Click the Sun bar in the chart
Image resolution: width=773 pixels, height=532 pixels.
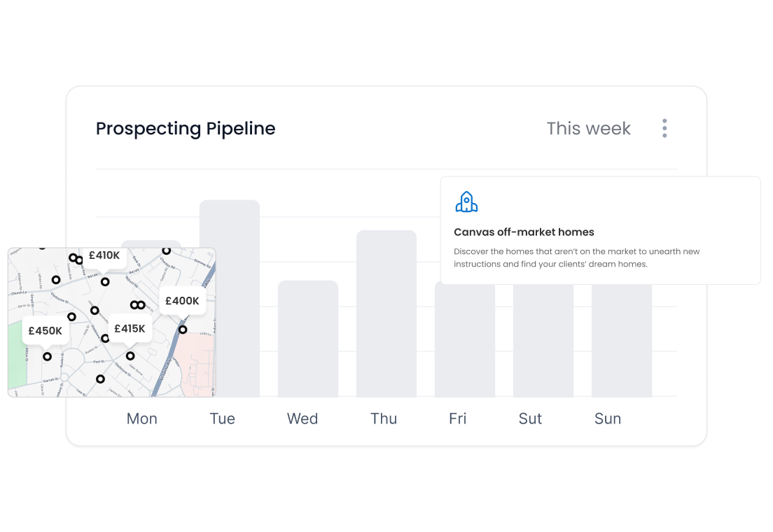click(622, 343)
